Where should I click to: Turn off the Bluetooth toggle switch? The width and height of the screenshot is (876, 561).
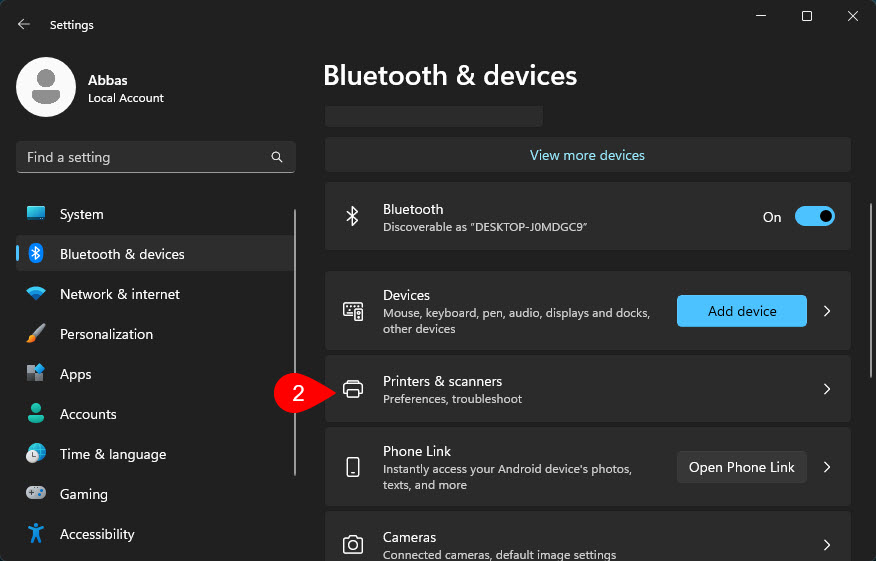tap(814, 216)
